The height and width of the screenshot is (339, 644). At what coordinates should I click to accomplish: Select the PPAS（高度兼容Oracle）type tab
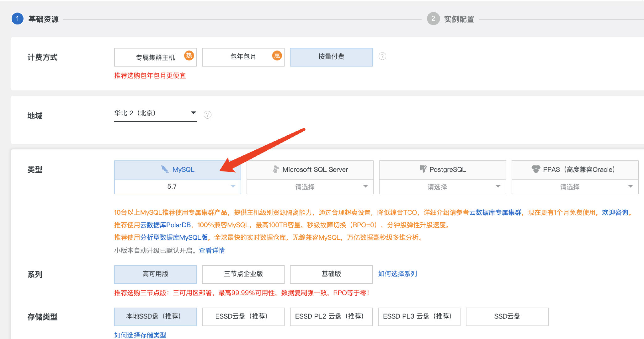(575, 170)
